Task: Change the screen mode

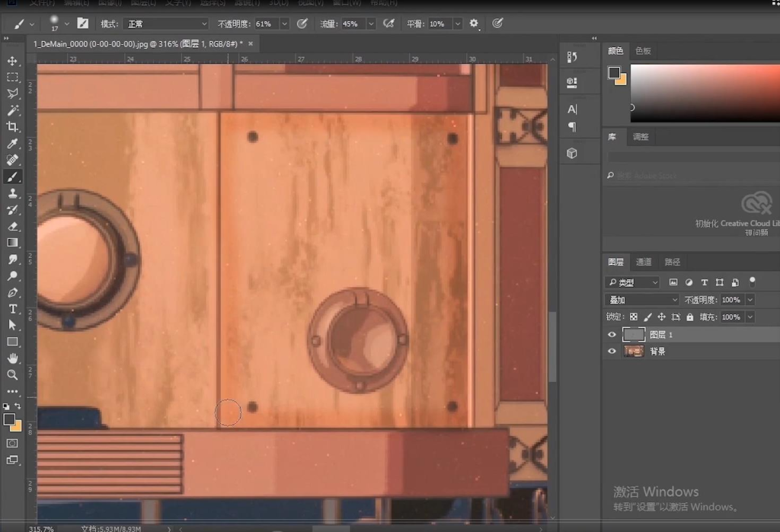Action: tap(12, 460)
